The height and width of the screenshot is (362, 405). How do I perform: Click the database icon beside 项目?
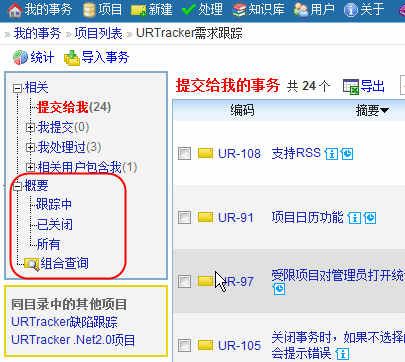89,10
